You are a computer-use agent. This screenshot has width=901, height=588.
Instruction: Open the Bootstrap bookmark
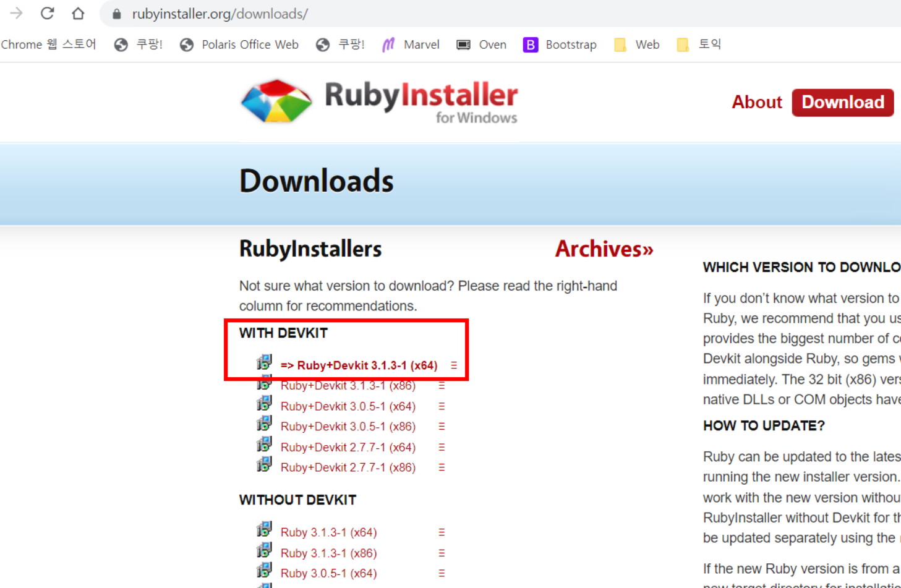560,45
